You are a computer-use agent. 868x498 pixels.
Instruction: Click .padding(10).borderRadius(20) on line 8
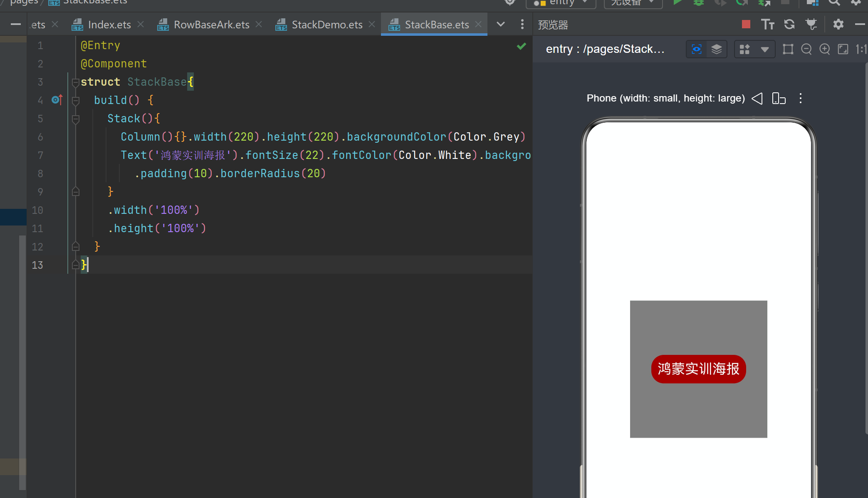pos(230,173)
